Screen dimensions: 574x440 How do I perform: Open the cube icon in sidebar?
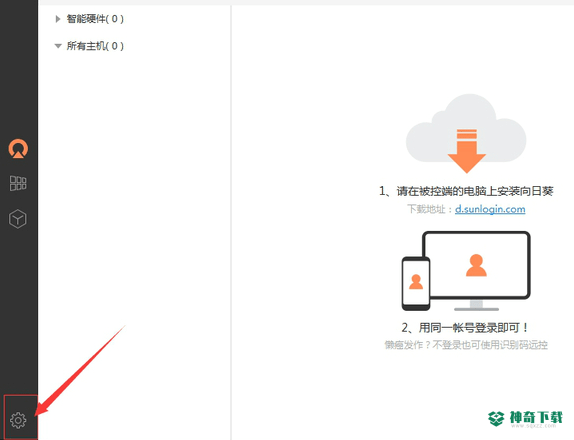pos(18,219)
